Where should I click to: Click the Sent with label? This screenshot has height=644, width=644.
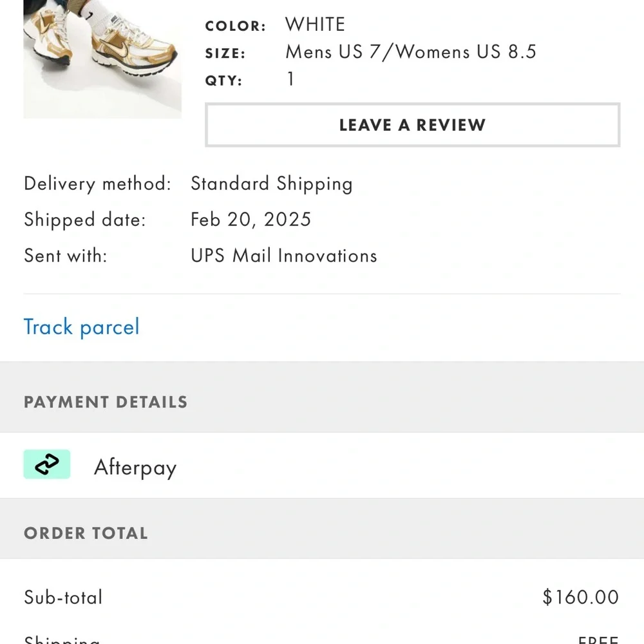pyautogui.click(x=66, y=256)
